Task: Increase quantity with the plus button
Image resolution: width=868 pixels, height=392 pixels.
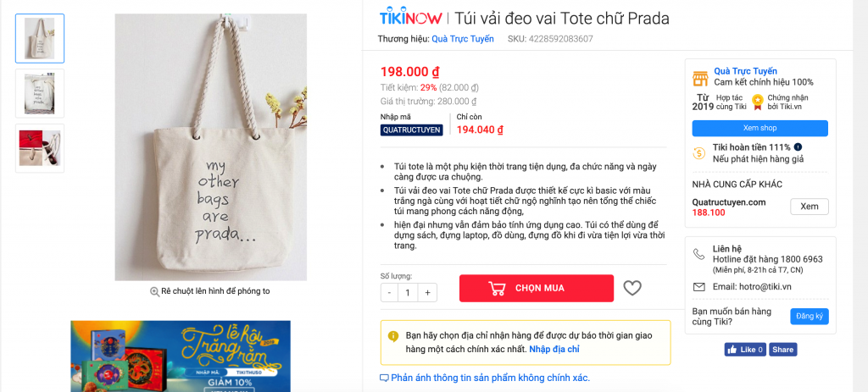Action: point(427,292)
